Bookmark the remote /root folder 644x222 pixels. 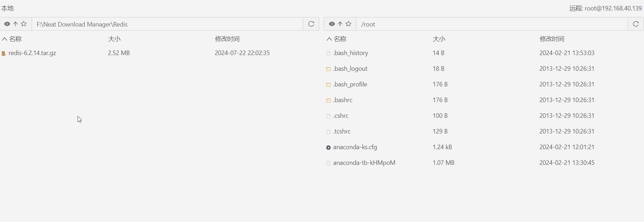pyautogui.click(x=348, y=24)
